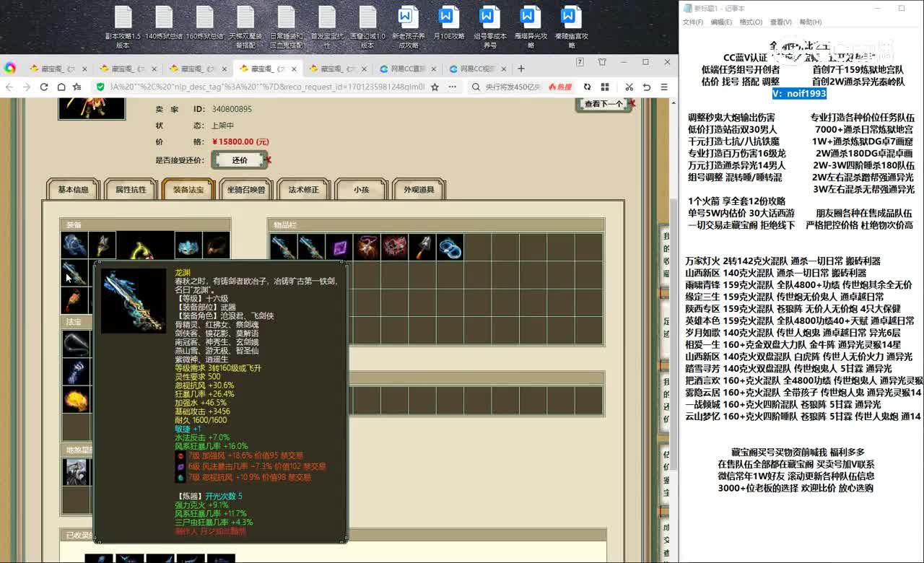Select the orange pendant in 物品栏

366,247
